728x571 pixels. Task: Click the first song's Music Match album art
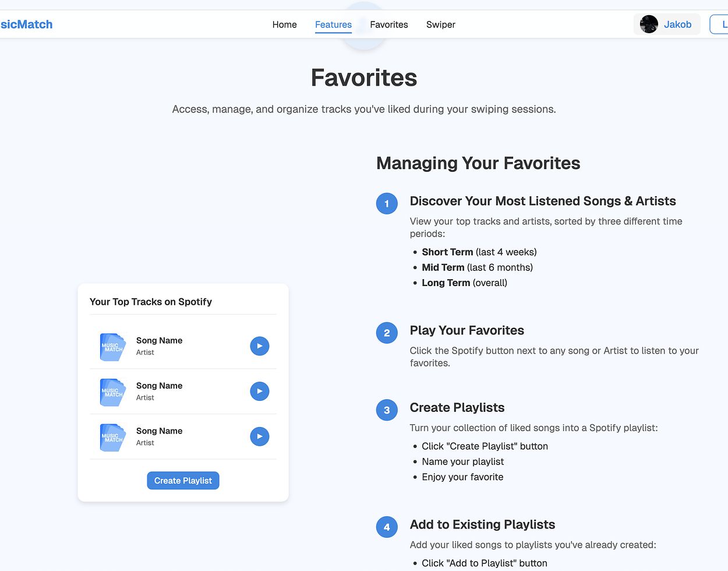tap(113, 347)
